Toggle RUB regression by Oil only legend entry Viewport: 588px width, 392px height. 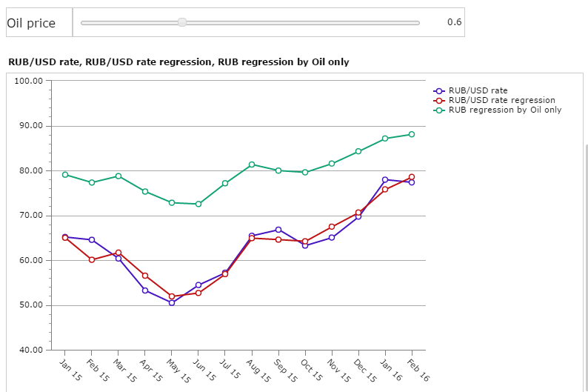pos(504,110)
